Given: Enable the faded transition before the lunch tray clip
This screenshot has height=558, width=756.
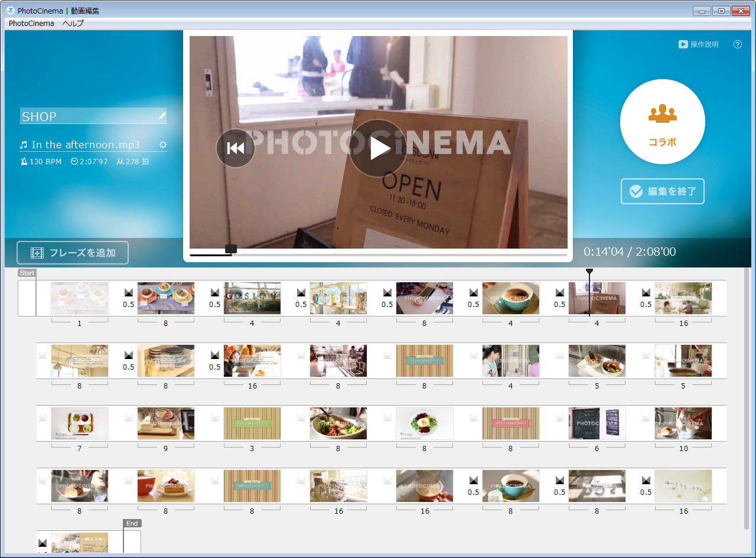Looking at the screenshot, I should pos(43,417).
